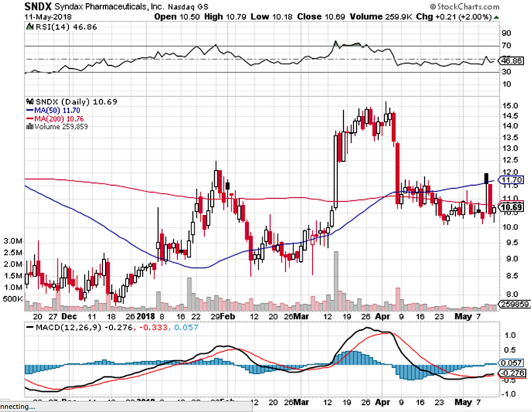532x412 pixels.
Task: Click the SNDX (Daily) 10.69 legend
Action: [x=77, y=102]
